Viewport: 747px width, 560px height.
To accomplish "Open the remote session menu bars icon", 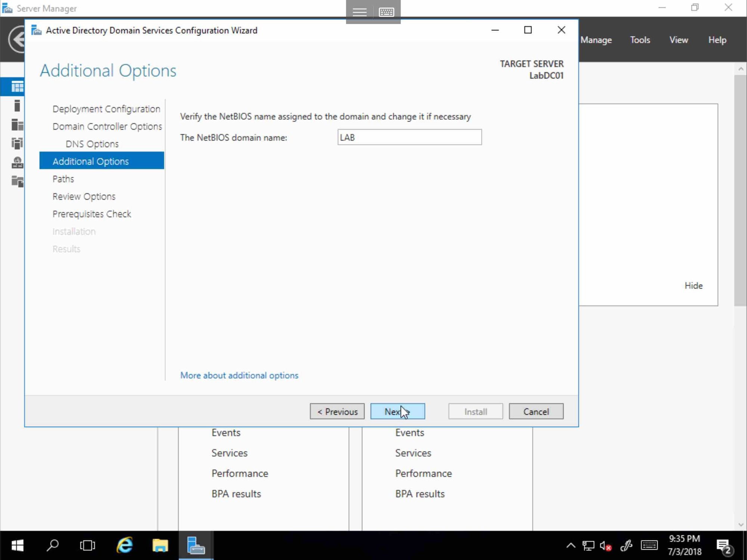I will coord(359,12).
